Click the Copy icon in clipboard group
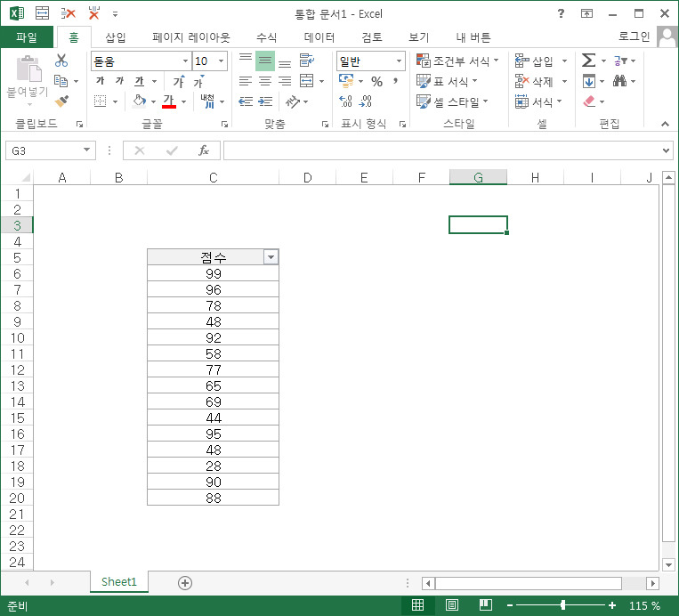 click(61, 81)
